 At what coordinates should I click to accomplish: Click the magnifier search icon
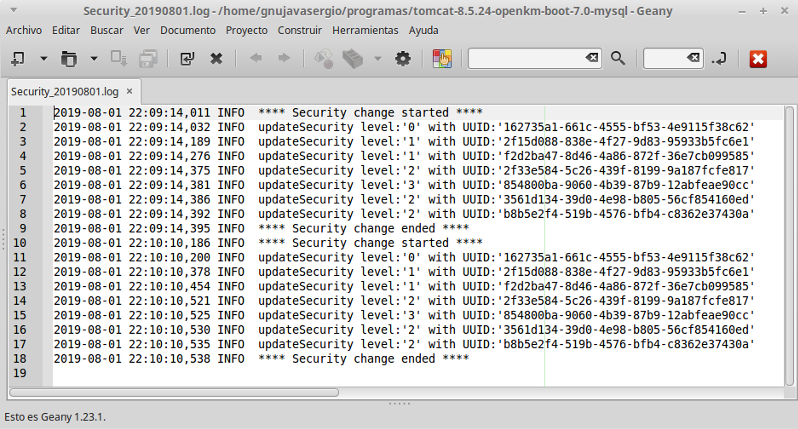pyautogui.click(x=618, y=59)
